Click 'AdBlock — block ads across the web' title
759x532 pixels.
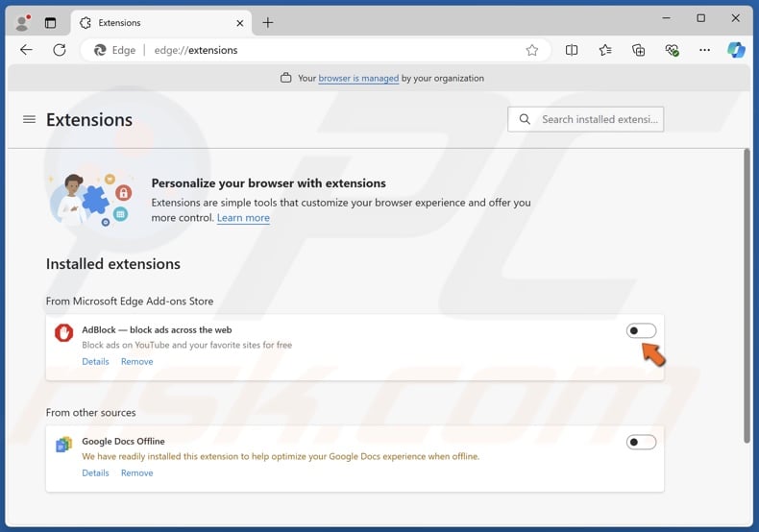[157, 329]
